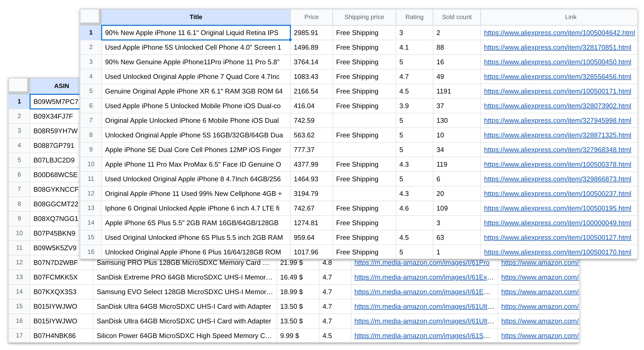
Task: Open the aliexpress link ending 100500171.html
Action: click(557, 91)
